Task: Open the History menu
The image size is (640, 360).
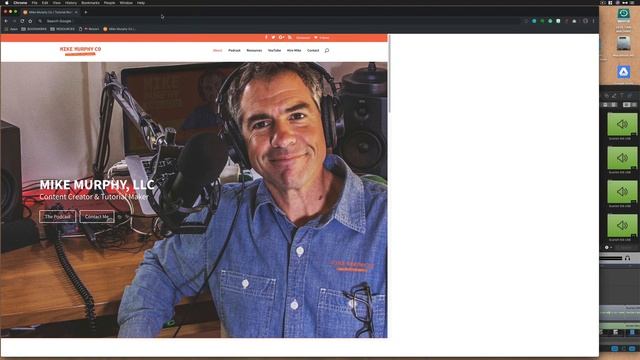Action: 71,2
